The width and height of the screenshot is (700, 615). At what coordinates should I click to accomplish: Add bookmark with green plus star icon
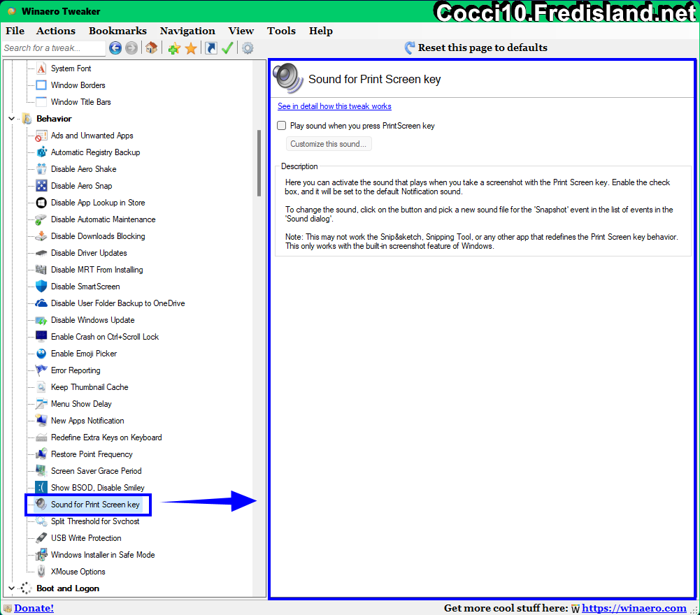coord(174,48)
